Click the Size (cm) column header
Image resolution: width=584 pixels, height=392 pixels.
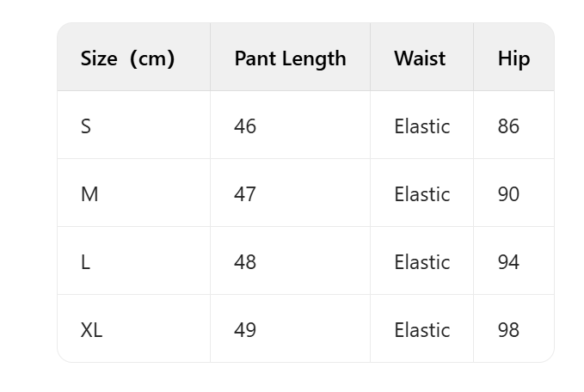(x=127, y=58)
